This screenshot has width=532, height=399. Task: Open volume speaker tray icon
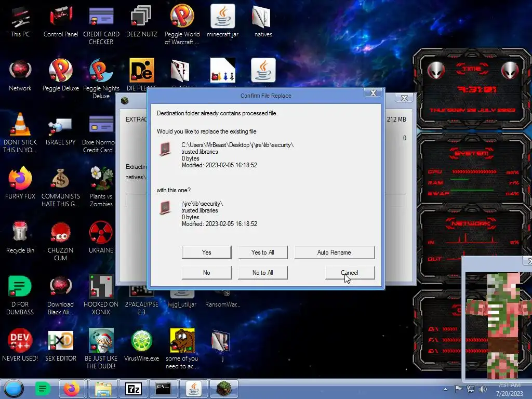483,389
